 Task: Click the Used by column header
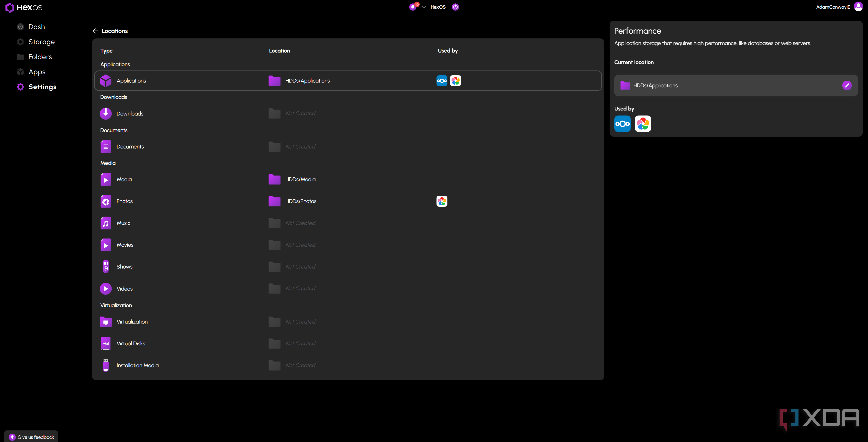pyautogui.click(x=447, y=51)
